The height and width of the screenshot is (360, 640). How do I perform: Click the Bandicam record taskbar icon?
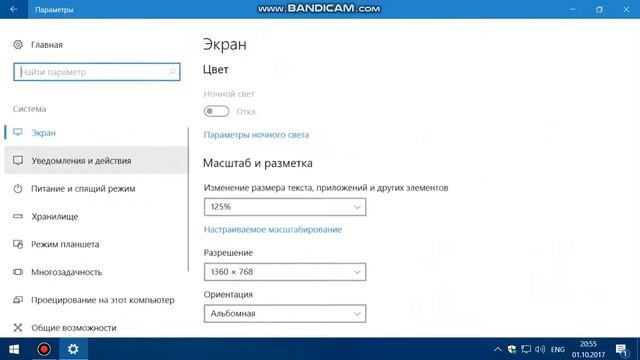[x=44, y=349]
